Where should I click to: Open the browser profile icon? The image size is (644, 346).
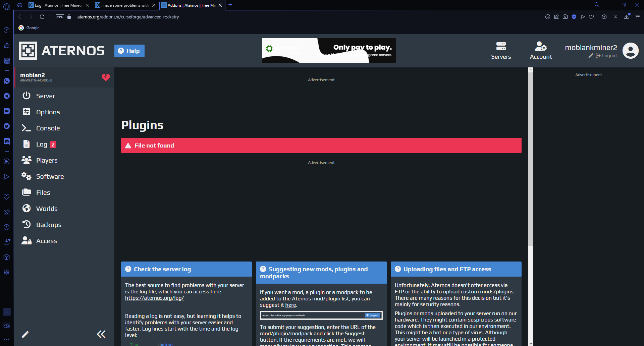(x=615, y=17)
